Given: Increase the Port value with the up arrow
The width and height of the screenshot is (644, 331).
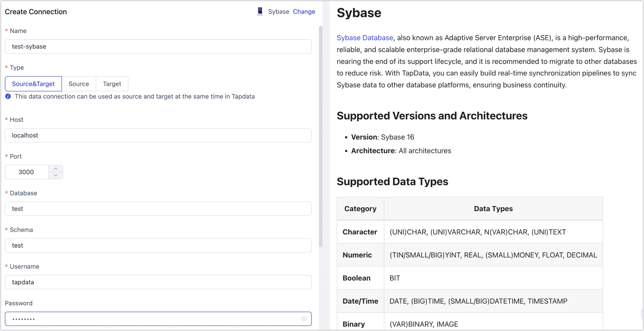Looking at the screenshot, I should tap(56, 168).
